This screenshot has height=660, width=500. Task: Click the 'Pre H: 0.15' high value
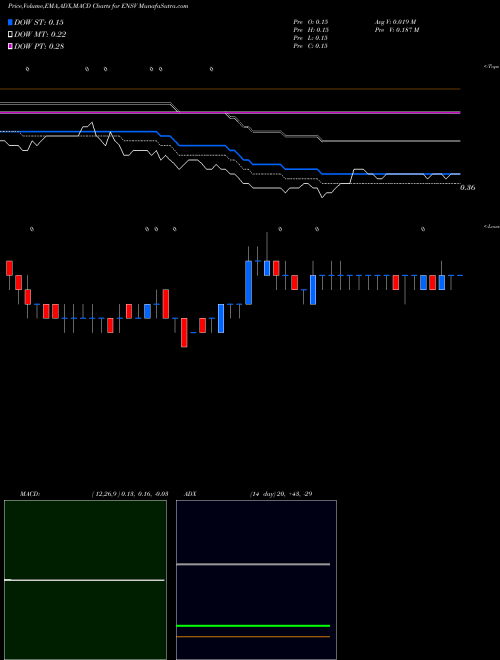click(311, 30)
